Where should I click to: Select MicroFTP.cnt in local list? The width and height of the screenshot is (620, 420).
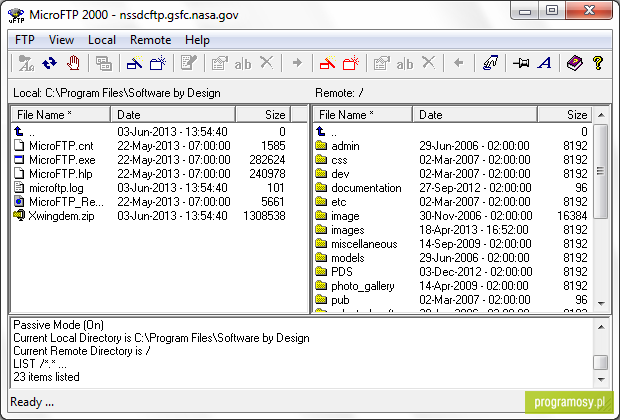(x=54, y=146)
